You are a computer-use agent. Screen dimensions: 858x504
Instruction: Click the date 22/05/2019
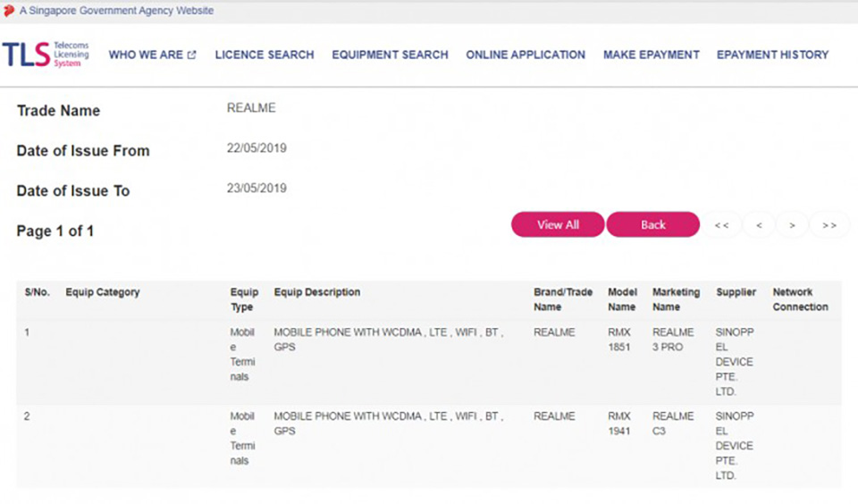(257, 148)
